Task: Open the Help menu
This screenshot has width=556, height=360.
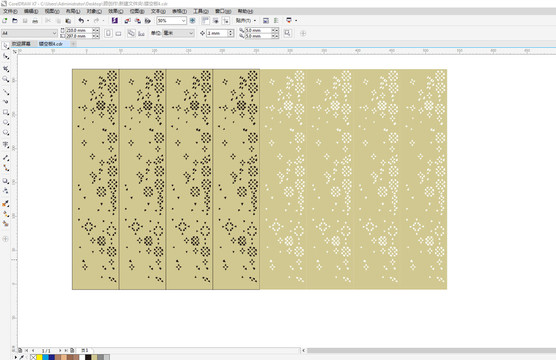Action: tap(245, 11)
